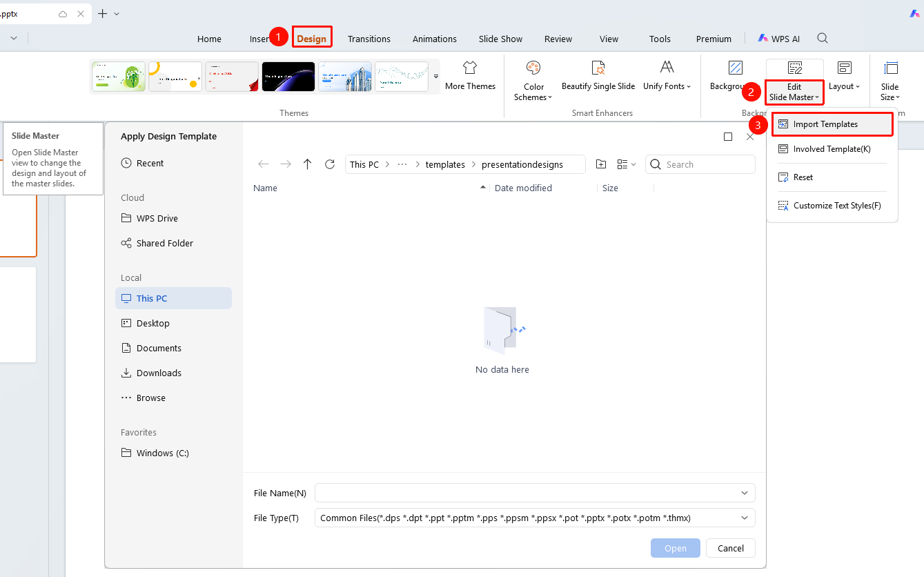
Task: Click the Open button
Action: coord(676,548)
